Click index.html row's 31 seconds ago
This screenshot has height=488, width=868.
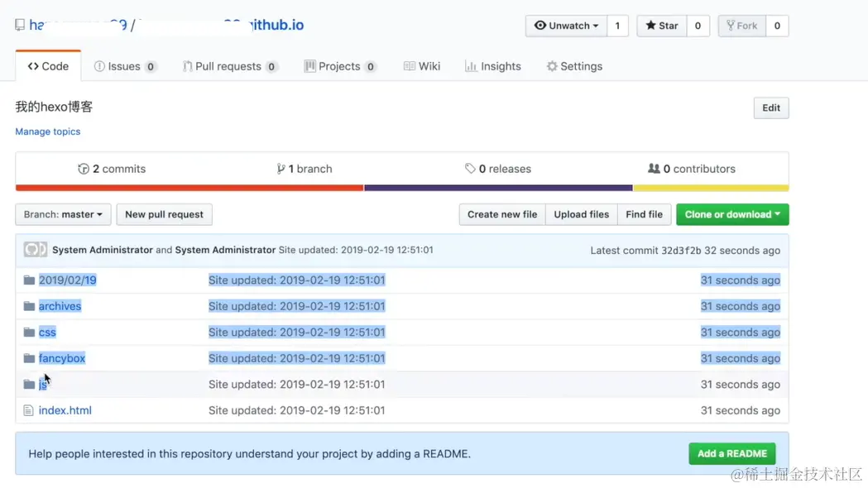[x=741, y=410]
